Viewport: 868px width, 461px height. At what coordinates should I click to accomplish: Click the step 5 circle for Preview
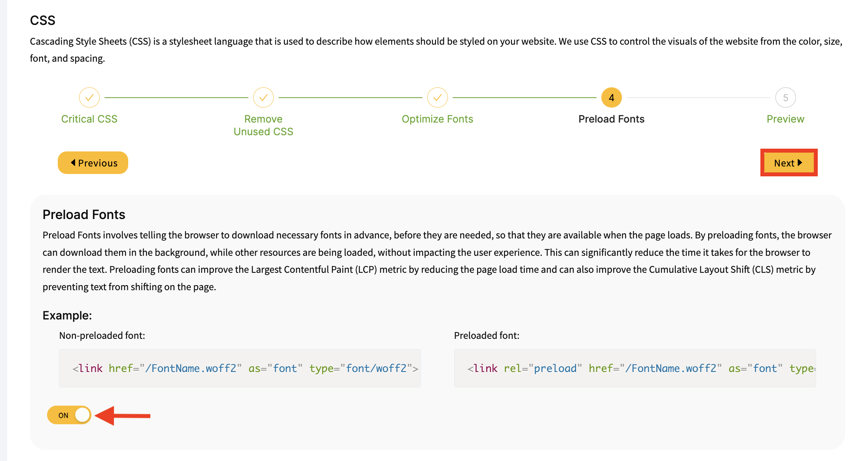786,97
